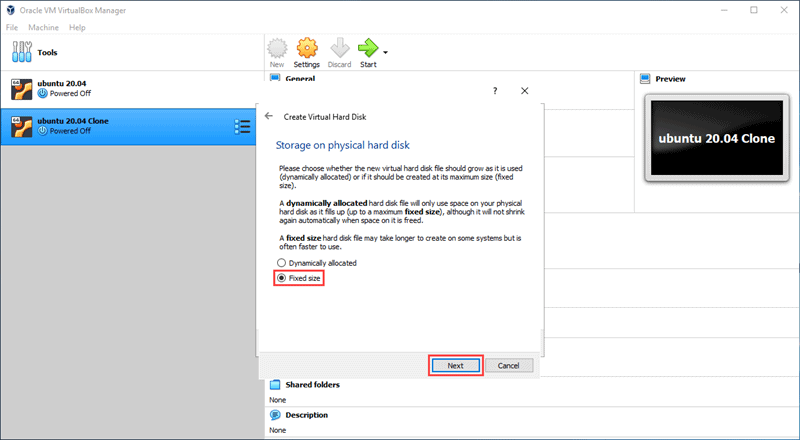Select the ubuntu 20.04 machine name text
Screen dimensions: 800x440
(62, 83)
